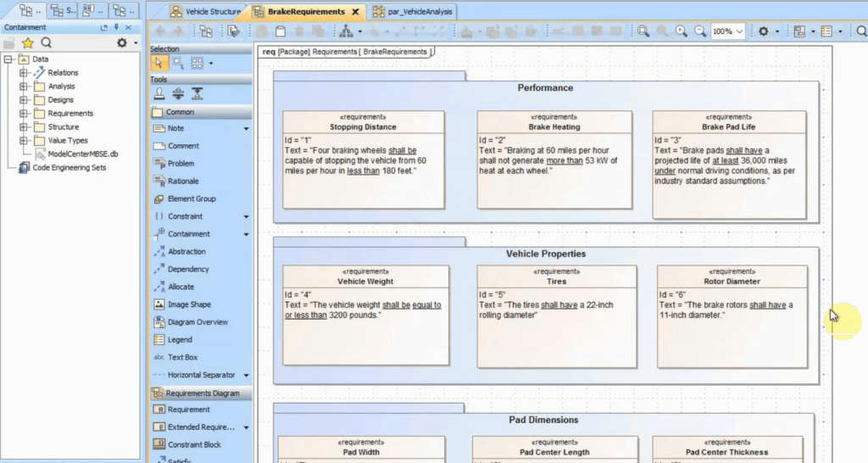Expand the Analysis folder

[23, 86]
